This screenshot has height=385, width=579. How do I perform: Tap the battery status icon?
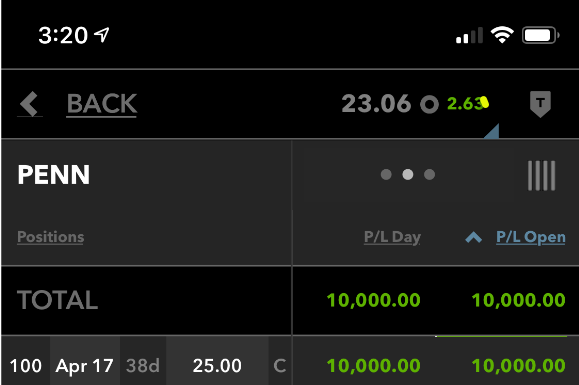(540, 35)
